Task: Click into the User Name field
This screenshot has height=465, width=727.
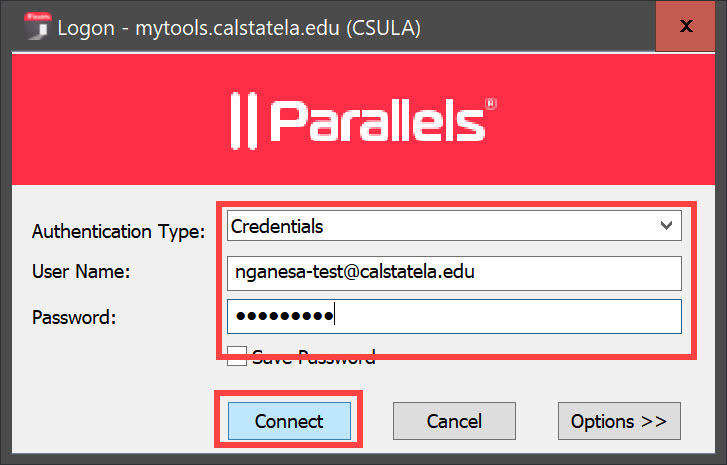Action: pyautogui.click(x=454, y=272)
